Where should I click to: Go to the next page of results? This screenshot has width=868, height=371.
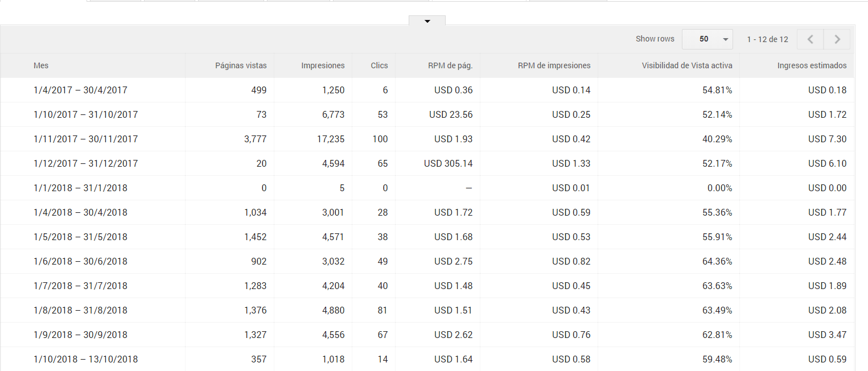pyautogui.click(x=837, y=39)
